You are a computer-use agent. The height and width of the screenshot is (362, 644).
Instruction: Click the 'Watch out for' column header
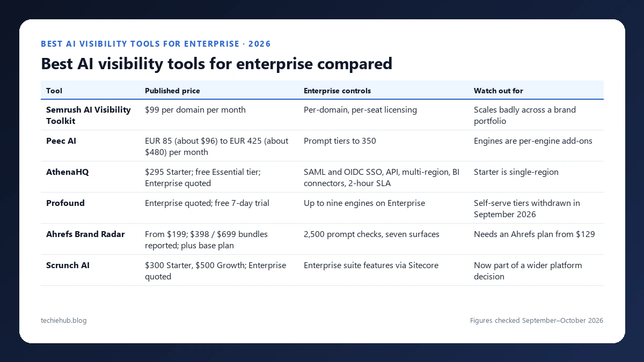(x=499, y=91)
